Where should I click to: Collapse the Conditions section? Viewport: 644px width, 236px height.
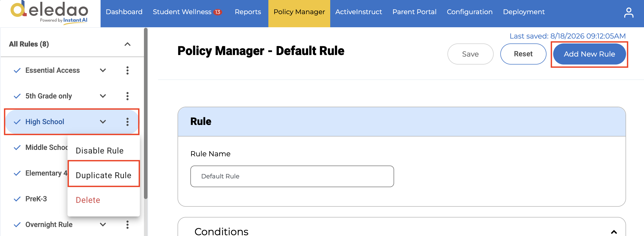point(614,232)
